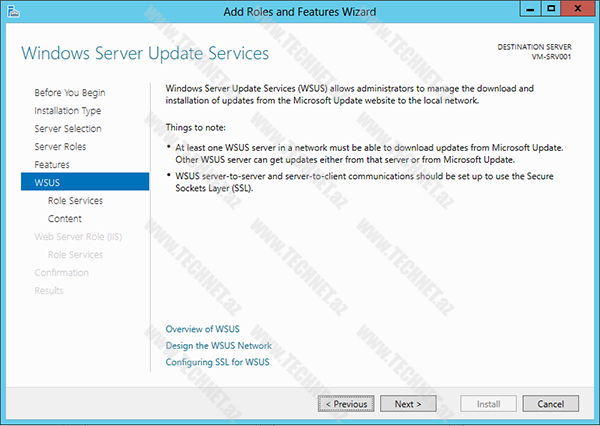This screenshot has width=600, height=426.
Task: Click the wizard icon in the title bar
Action: point(13,11)
